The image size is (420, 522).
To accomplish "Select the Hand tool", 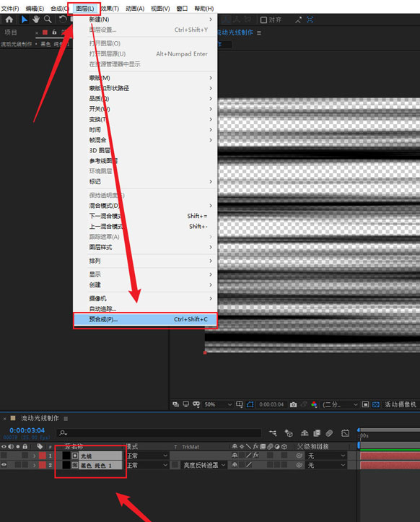I will pos(35,19).
